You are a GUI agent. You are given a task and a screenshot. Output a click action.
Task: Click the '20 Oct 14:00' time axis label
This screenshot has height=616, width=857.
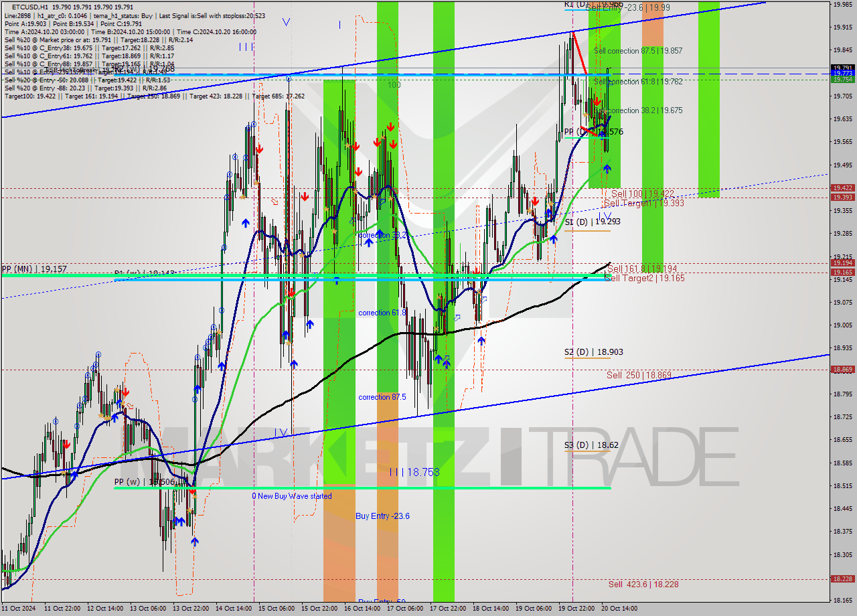619,609
